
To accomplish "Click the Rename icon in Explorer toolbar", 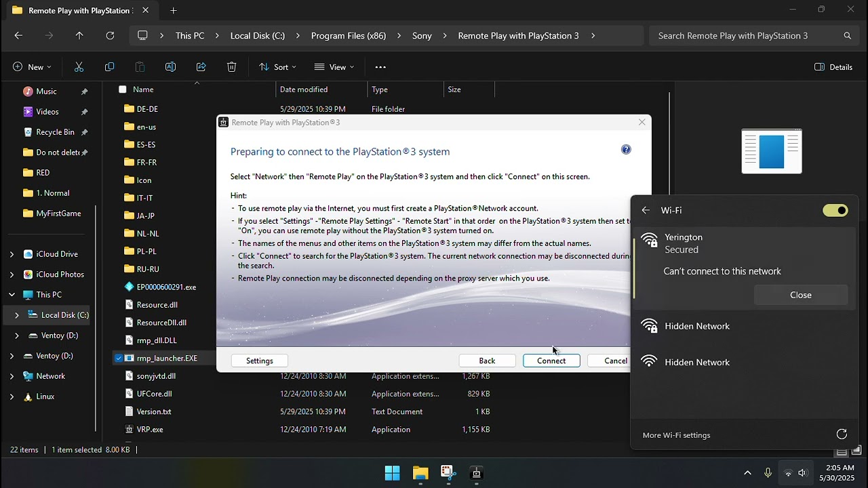I will point(170,66).
